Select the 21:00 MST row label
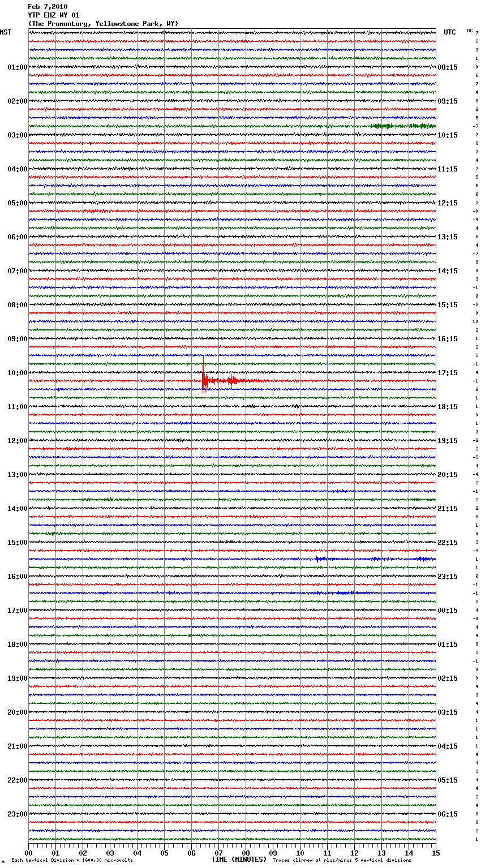The image size is (481, 868). click(18, 746)
